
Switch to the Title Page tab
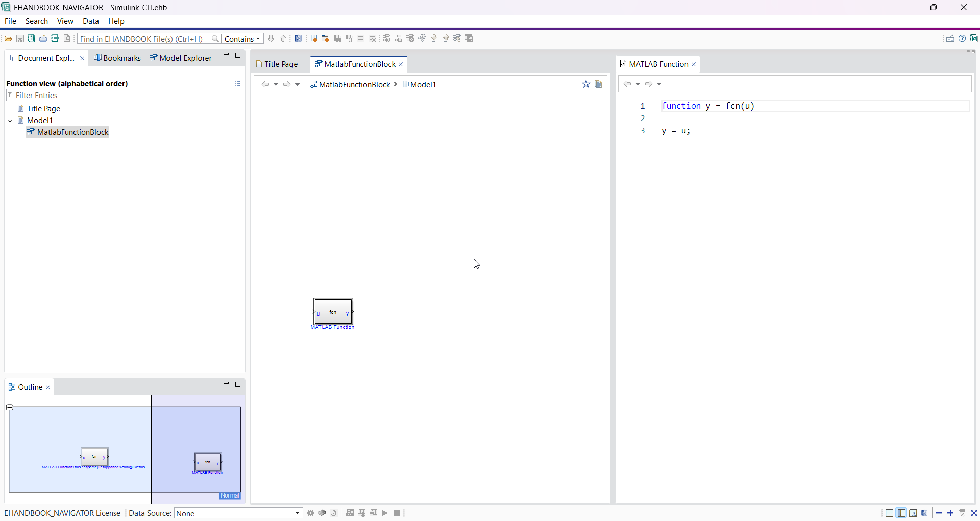coord(280,64)
